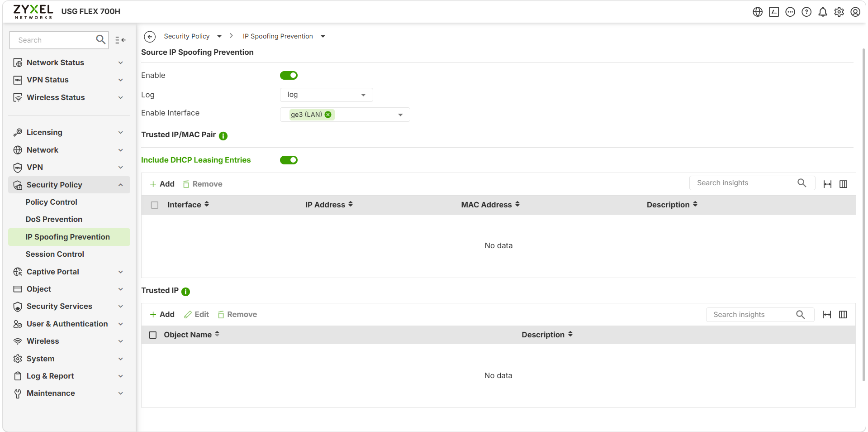
Task: Open the Log dropdown
Action: 327,95
